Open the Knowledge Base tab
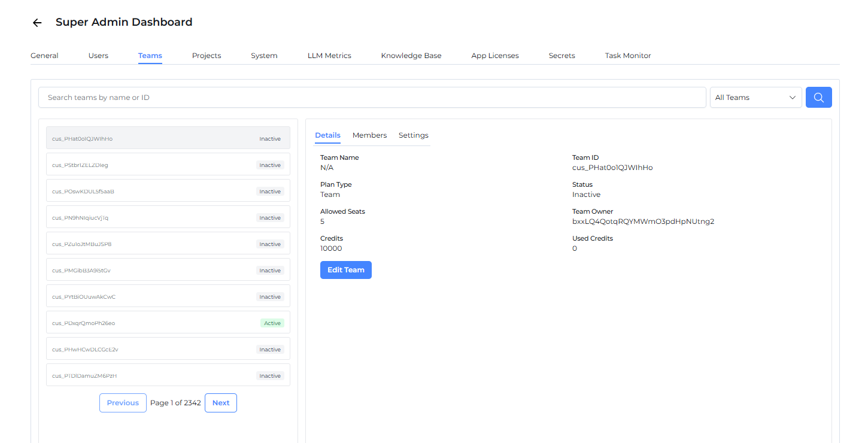Viewport: 868px width, 443px height. (x=411, y=56)
